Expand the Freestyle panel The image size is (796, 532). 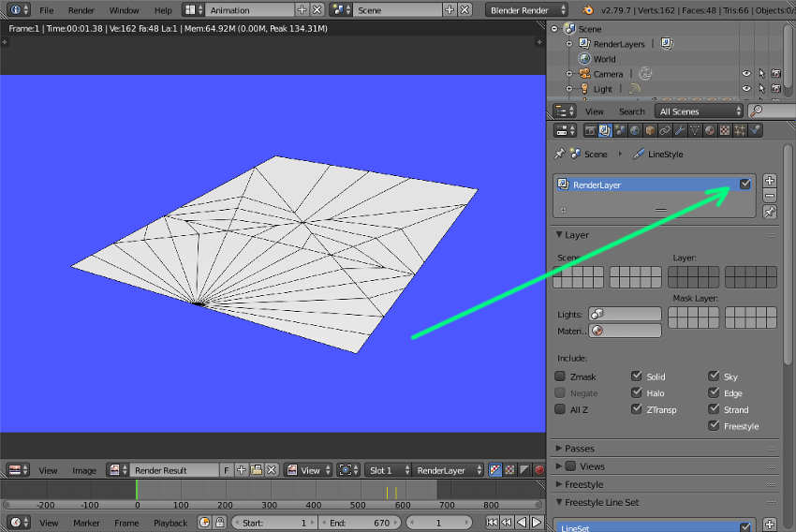[x=580, y=484]
